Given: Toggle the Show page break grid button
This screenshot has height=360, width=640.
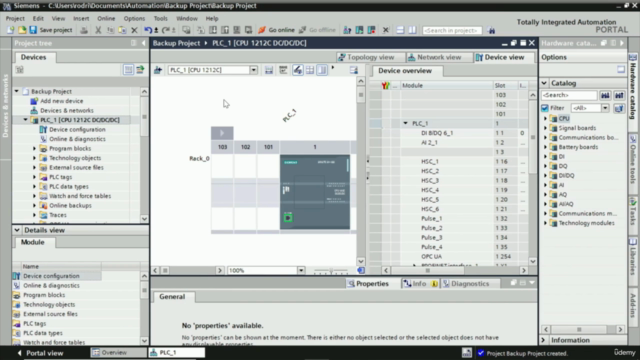Looking at the screenshot, I should (x=310, y=70).
